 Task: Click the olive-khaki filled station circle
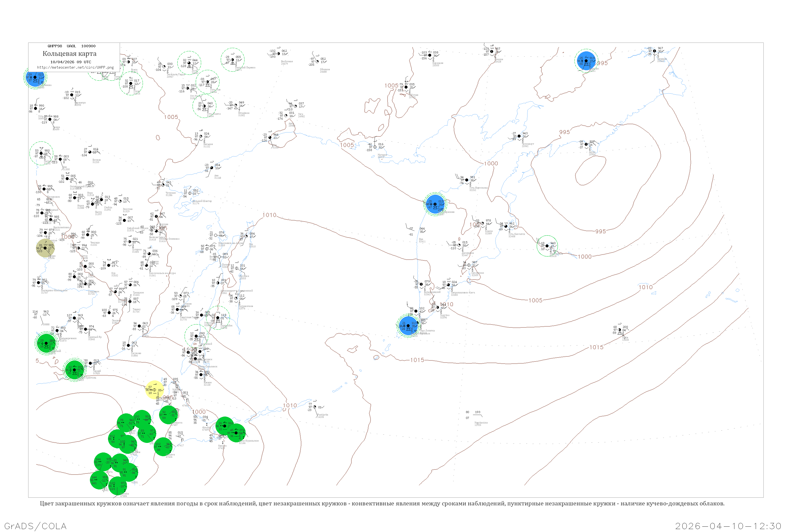pos(45,248)
